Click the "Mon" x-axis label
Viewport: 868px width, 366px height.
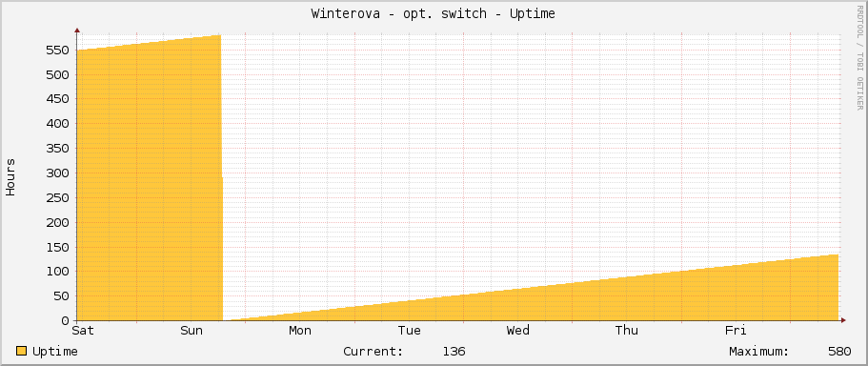click(300, 331)
